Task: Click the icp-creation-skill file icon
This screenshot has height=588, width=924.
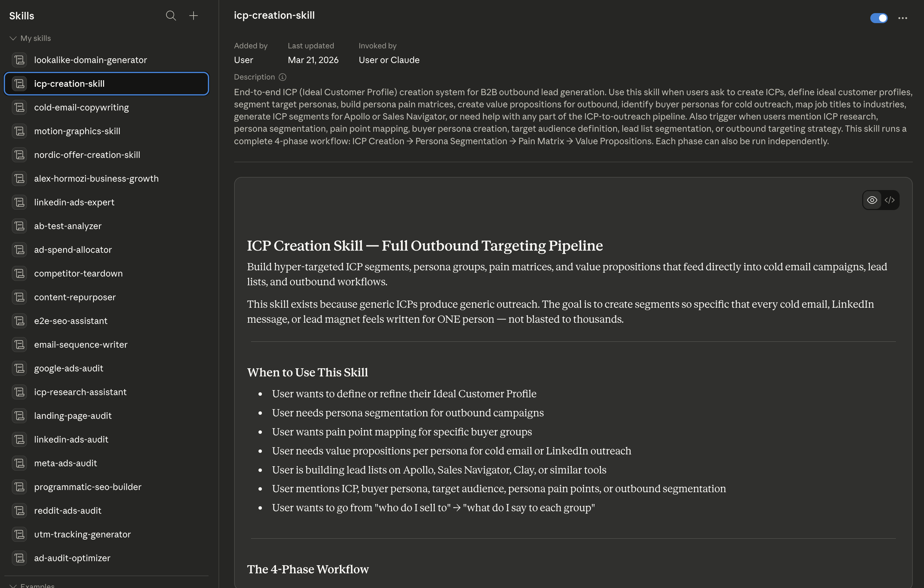Action: point(19,84)
